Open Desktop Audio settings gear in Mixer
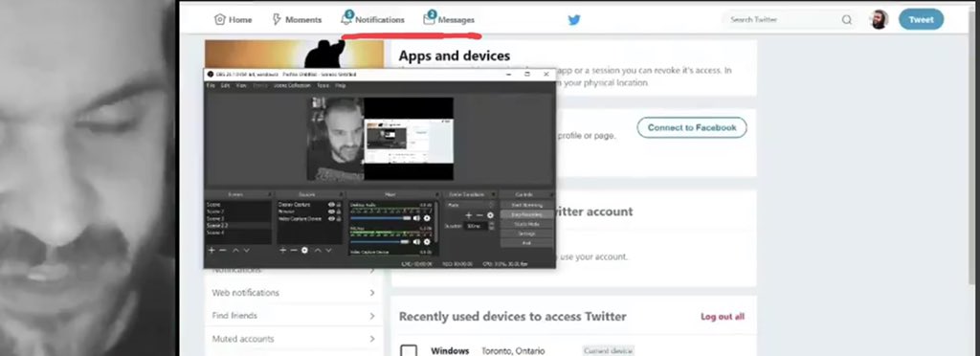This screenshot has height=356, width=980. tap(427, 218)
